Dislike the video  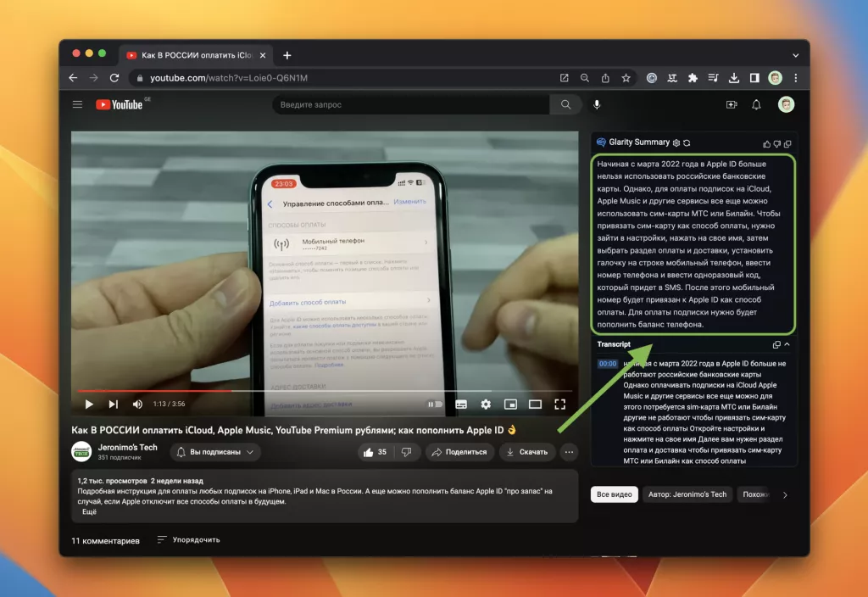[x=406, y=453]
